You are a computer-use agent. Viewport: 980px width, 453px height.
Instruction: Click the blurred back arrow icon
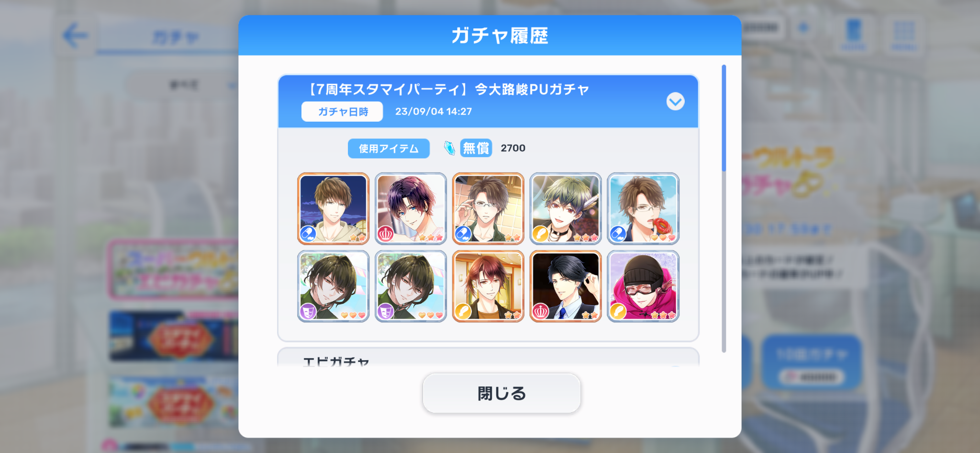tap(75, 35)
